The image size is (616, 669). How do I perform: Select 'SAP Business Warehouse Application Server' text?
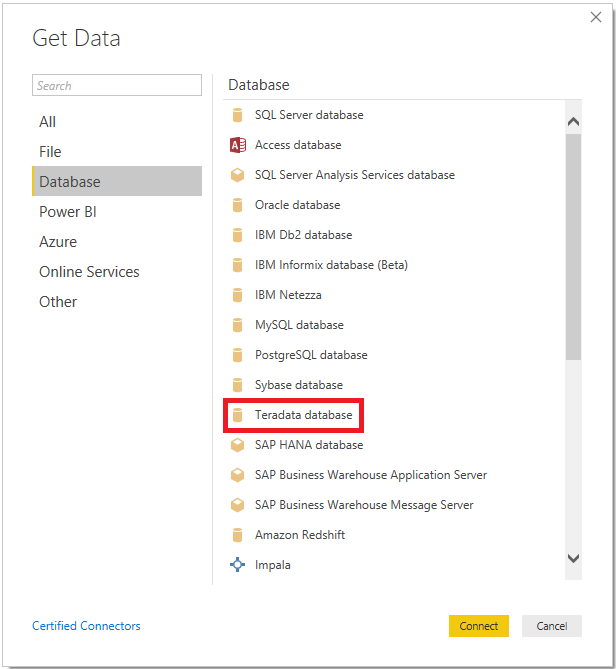pyautogui.click(x=371, y=475)
